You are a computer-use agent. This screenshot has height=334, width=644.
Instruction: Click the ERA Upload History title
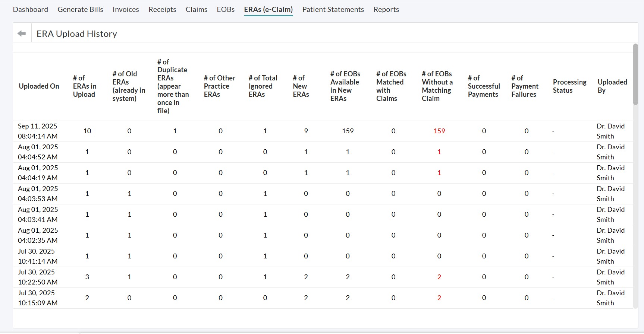click(77, 34)
